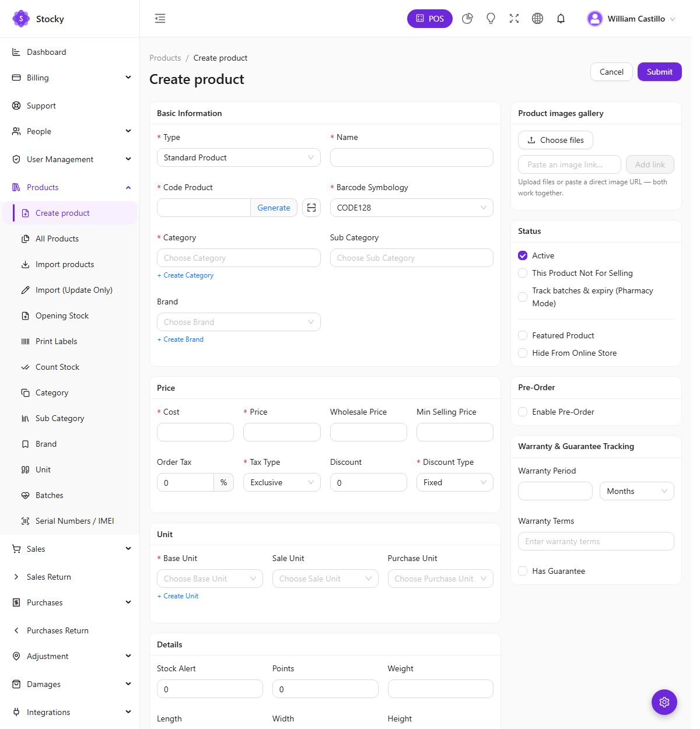Go to Category in the Products submenu
This screenshot has height=729, width=700.
70,392
